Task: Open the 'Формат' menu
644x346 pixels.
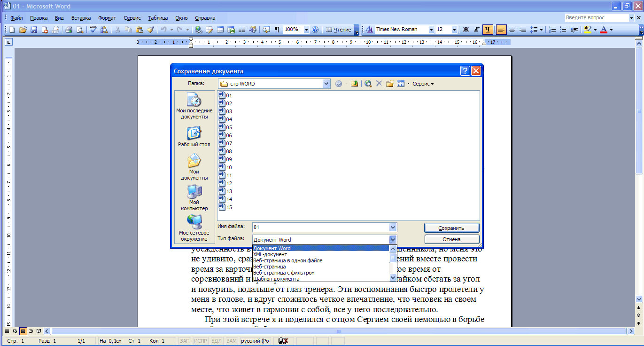Action: tap(107, 18)
